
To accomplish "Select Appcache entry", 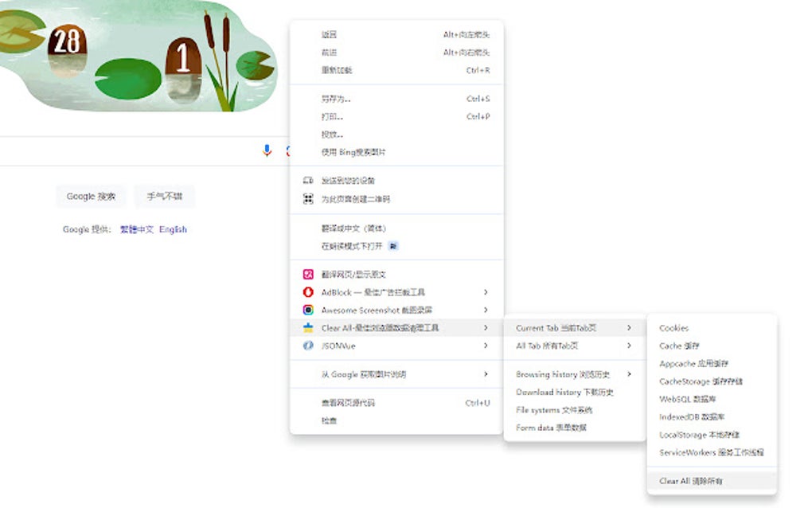I will tap(712, 364).
